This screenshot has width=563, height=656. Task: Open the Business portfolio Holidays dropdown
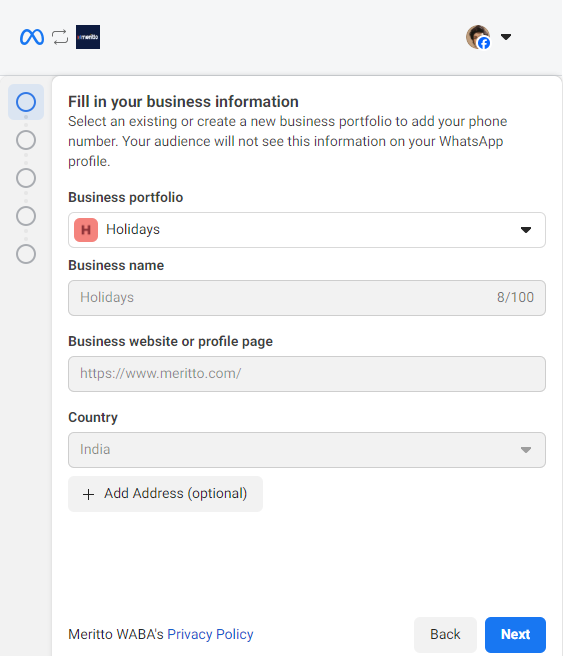pyautogui.click(x=307, y=230)
